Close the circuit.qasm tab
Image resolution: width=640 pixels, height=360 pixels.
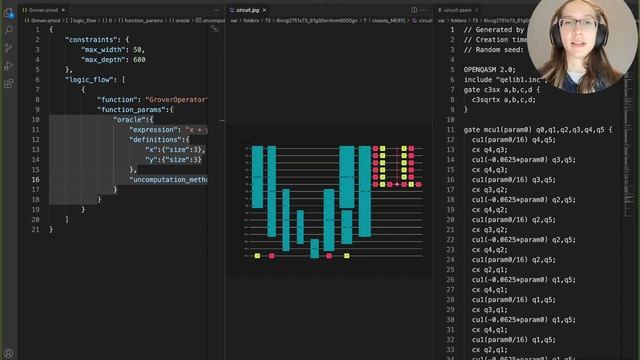[476, 10]
